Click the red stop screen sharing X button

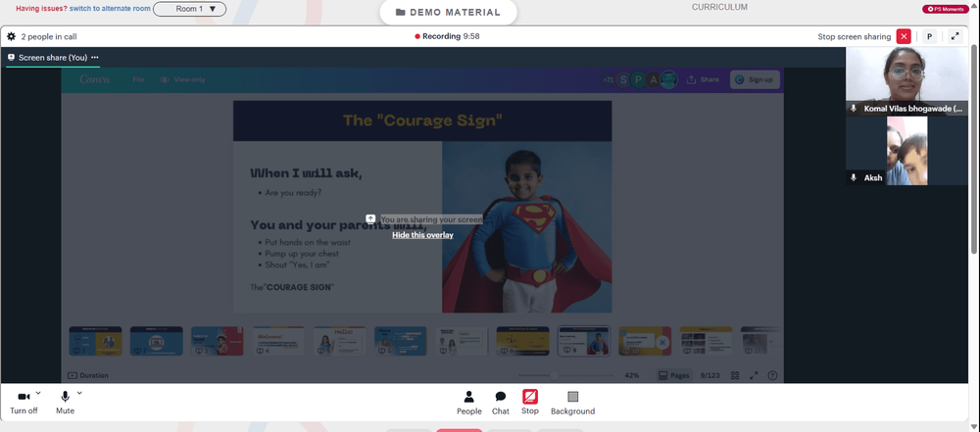coord(904,36)
